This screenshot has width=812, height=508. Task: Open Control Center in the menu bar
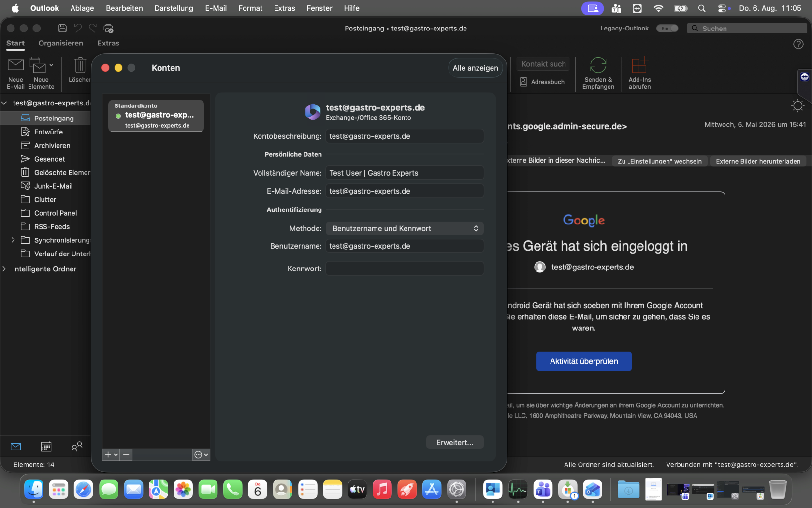723,8
